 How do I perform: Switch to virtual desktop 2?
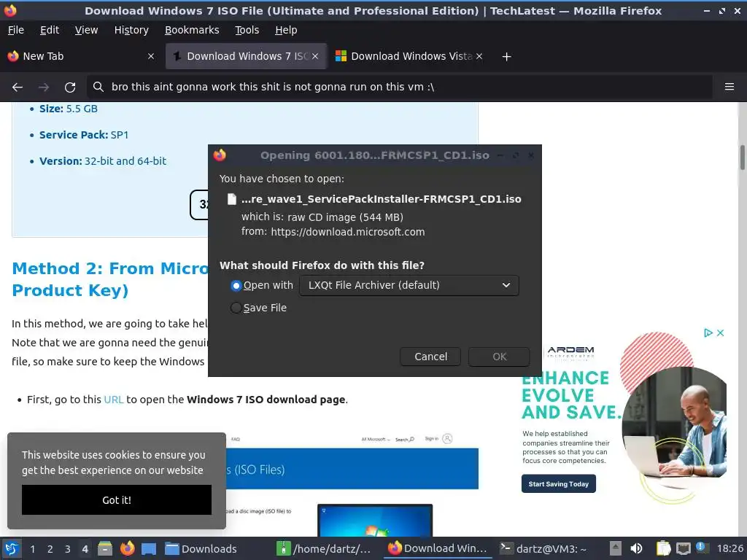[x=50, y=549]
